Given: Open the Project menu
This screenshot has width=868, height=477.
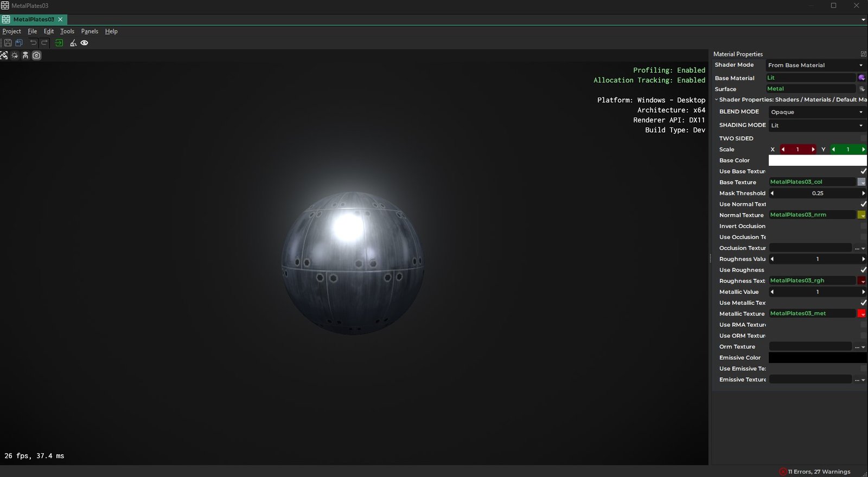Looking at the screenshot, I should pos(11,31).
